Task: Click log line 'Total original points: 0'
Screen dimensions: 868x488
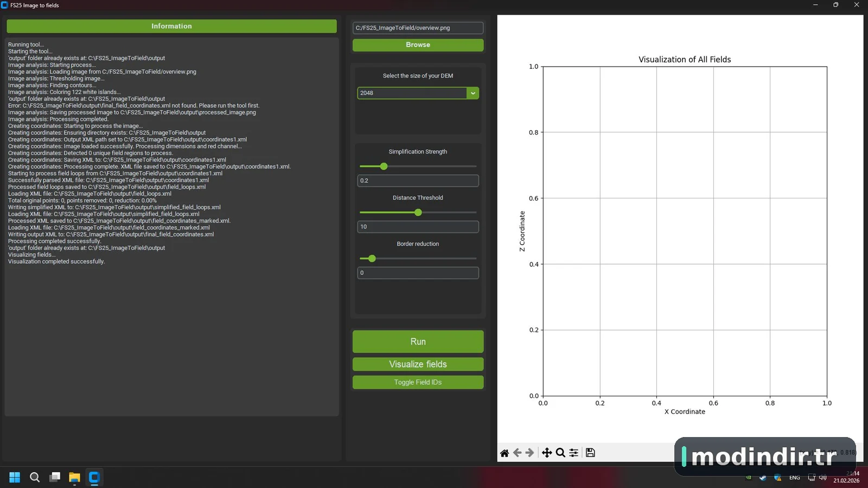Action: tap(82, 201)
